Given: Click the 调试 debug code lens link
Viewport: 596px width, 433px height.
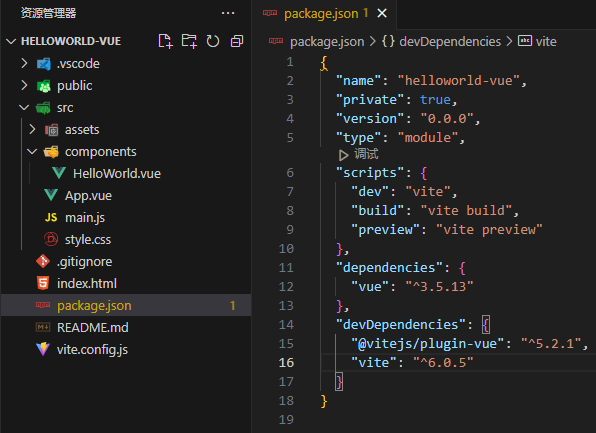Looking at the screenshot, I should (x=366, y=154).
